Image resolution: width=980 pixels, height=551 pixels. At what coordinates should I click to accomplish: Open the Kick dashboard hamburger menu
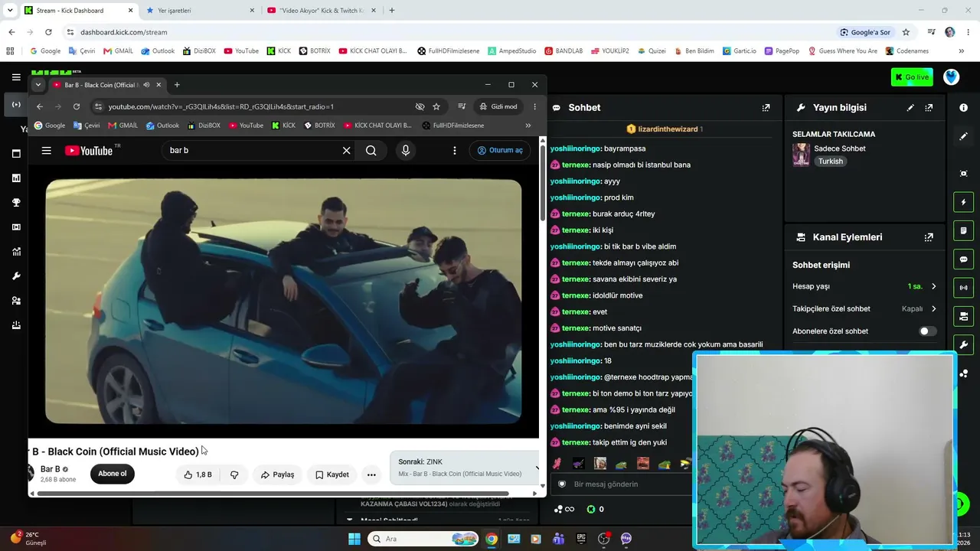[16, 77]
